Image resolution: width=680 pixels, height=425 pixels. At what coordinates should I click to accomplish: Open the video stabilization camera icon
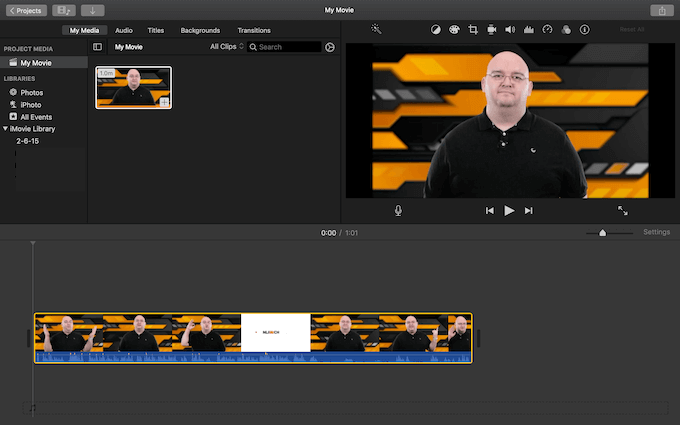coord(491,30)
